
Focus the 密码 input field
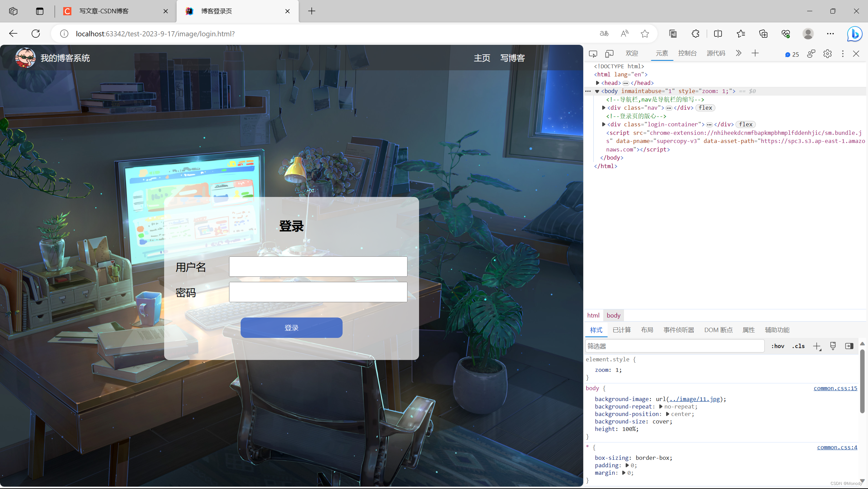pos(318,292)
